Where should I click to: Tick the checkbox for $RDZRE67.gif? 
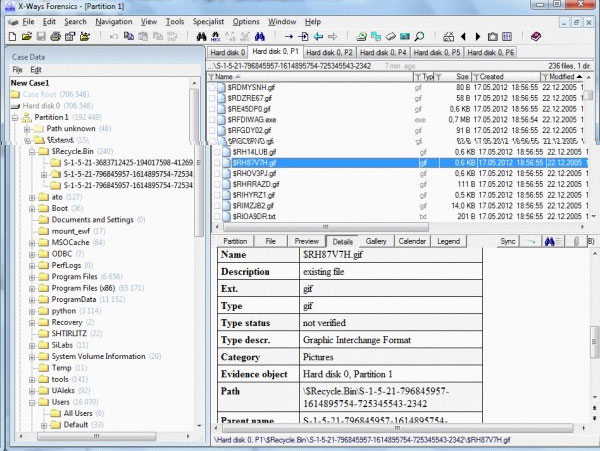pyautogui.click(x=212, y=98)
